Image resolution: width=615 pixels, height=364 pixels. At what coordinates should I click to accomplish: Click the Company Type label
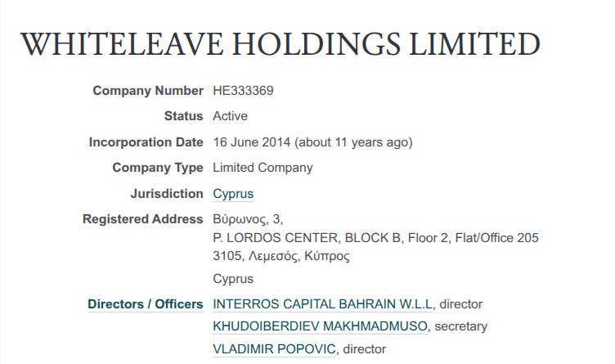click(x=157, y=168)
